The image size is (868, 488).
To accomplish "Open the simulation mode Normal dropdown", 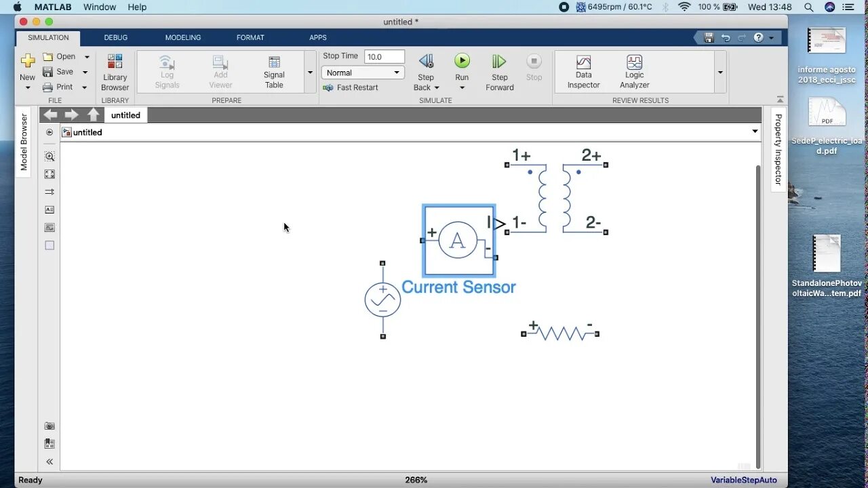I will (363, 73).
